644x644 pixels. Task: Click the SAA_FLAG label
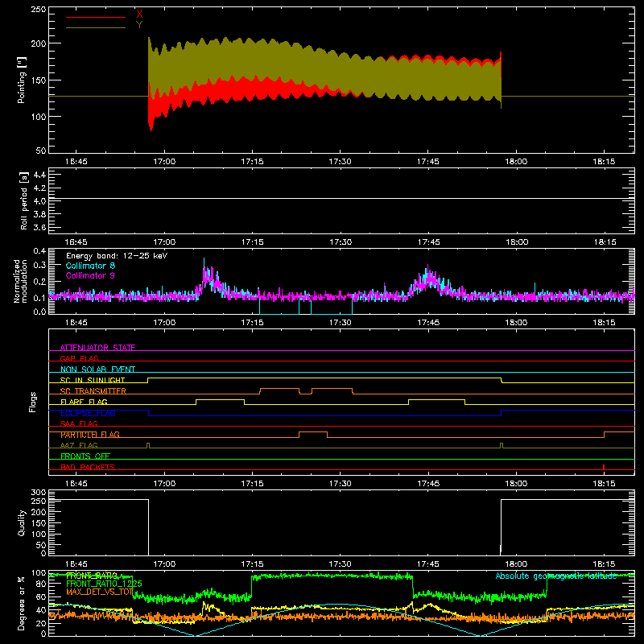tap(79, 423)
